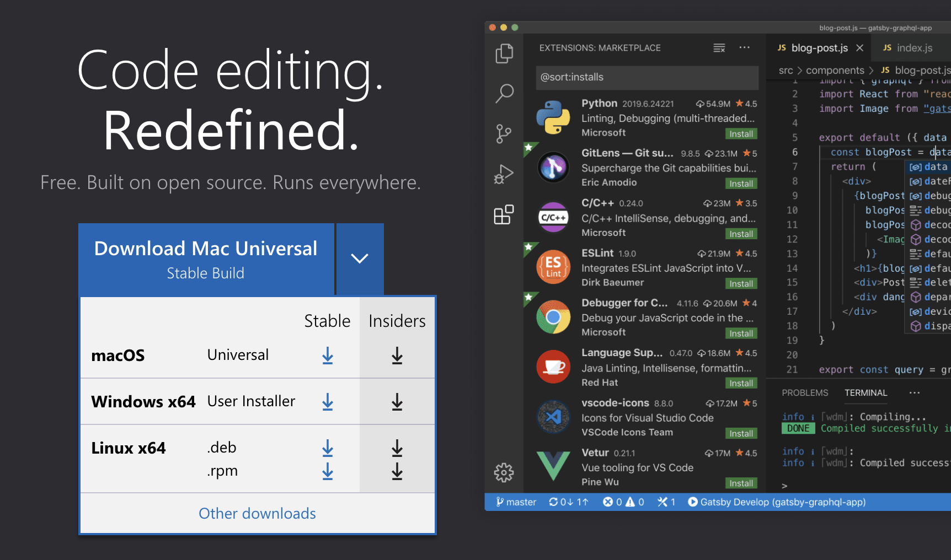Open the Other downloads link
Screen dimensions: 951x560
pyautogui.click(x=257, y=514)
